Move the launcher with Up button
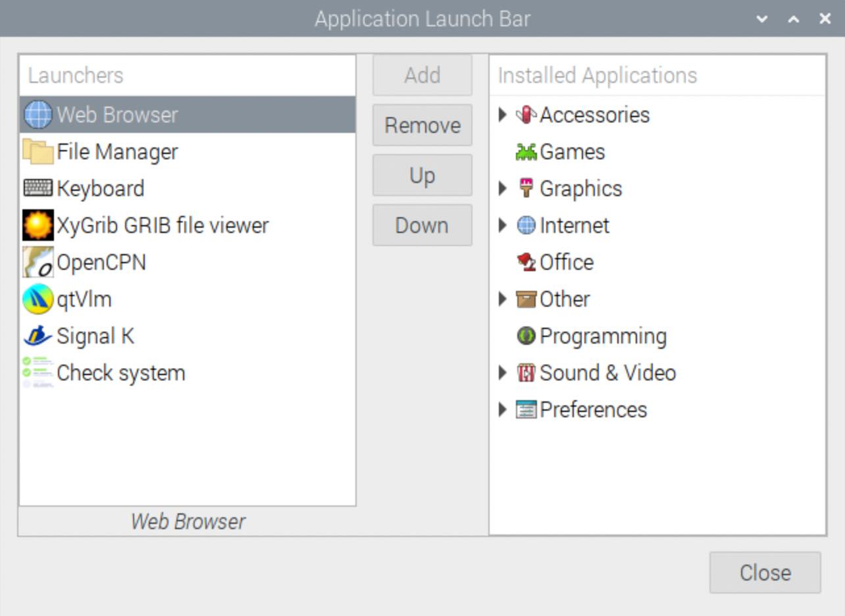 (x=423, y=175)
